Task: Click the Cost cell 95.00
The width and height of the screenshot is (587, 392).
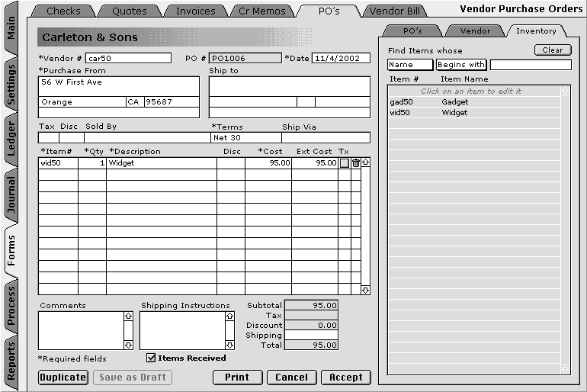Action: coord(268,163)
